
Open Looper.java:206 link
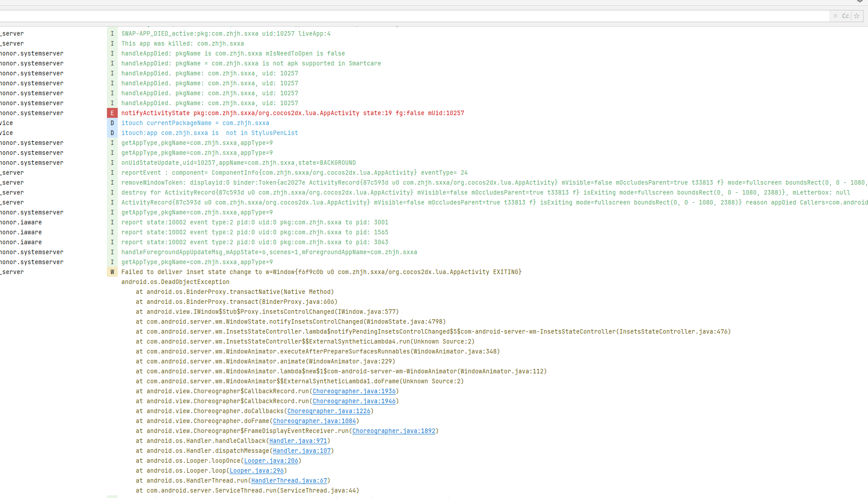[271, 461]
